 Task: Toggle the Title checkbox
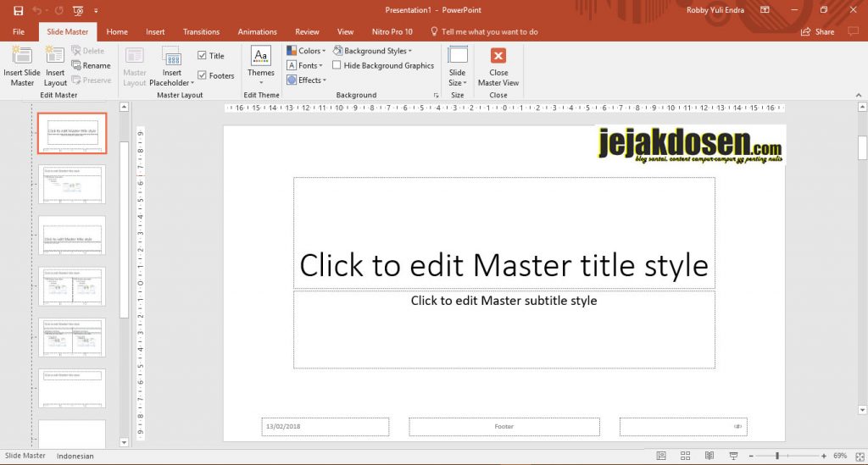point(202,55)
